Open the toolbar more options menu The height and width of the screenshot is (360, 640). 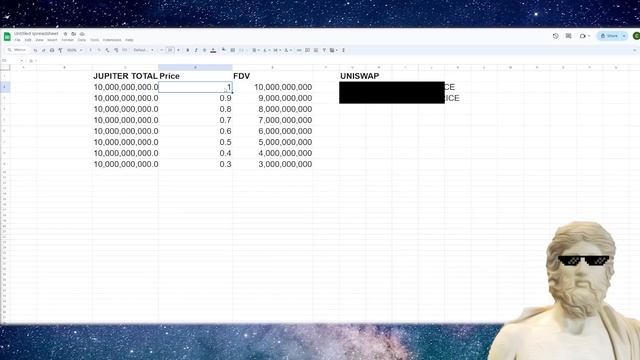(343, 50)
